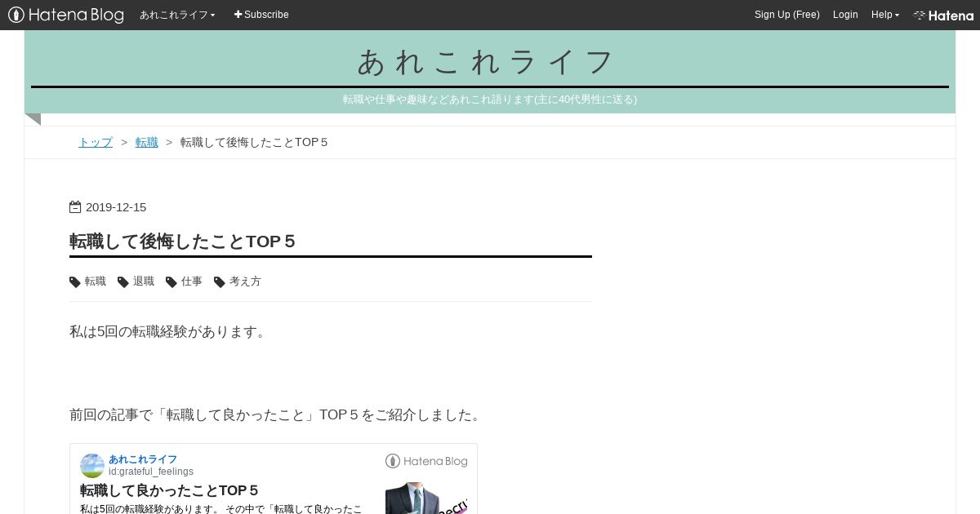The width and height of the screenshot is (980, 514).
Task: Click the tag icon next to 退職
Action: [x=123, y=282]
